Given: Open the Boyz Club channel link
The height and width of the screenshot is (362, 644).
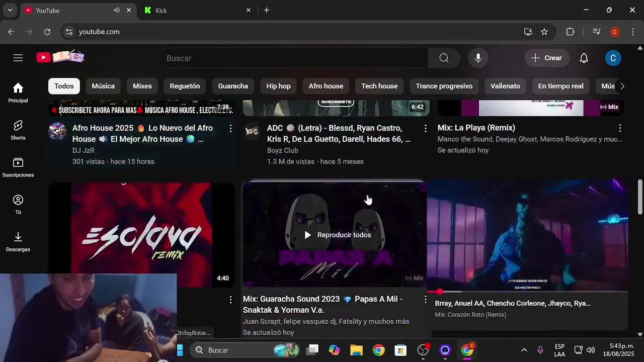Looking at the screenshot, I should pos(282,150).
